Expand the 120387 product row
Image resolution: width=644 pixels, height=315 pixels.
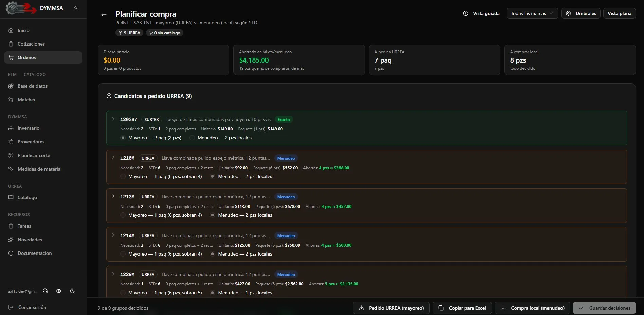click(113, 119)
